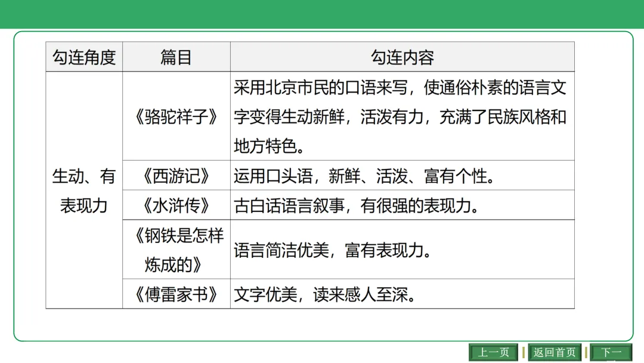Advance with the 下一 page button
The image size is (644, 363).
pyautogui.click(x=611, y=352)
